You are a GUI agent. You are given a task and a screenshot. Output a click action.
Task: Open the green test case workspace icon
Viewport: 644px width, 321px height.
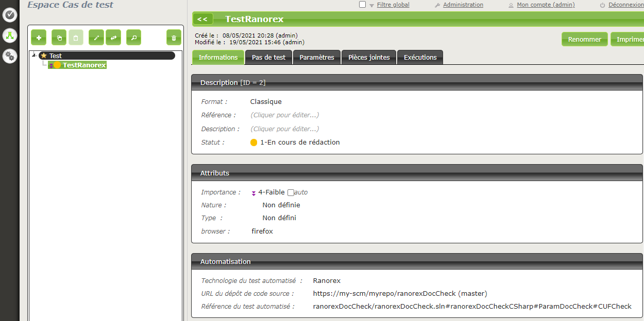[10, 35]
